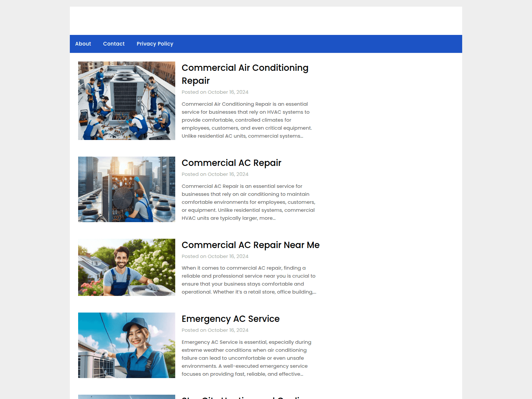
Task: Click excerpt beginning 'Emergency AC Service is essential'
Action: [246, 358]
